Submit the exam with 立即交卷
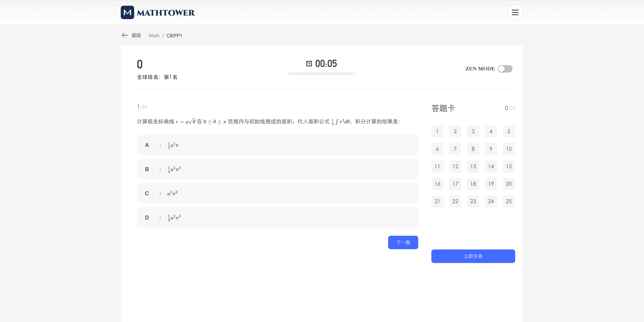644x322 pixels. click(x=473, y=256)
